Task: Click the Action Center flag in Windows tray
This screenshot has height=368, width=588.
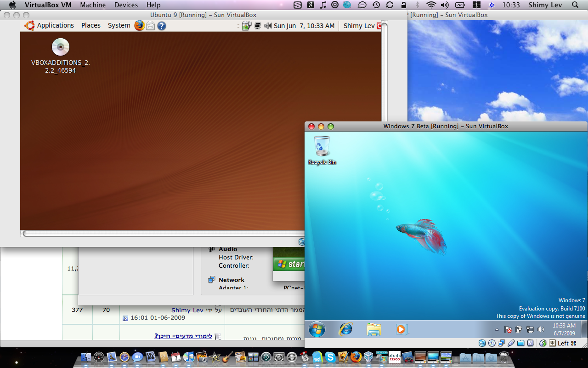Action: pyautogui.click(x=508, y=329)
